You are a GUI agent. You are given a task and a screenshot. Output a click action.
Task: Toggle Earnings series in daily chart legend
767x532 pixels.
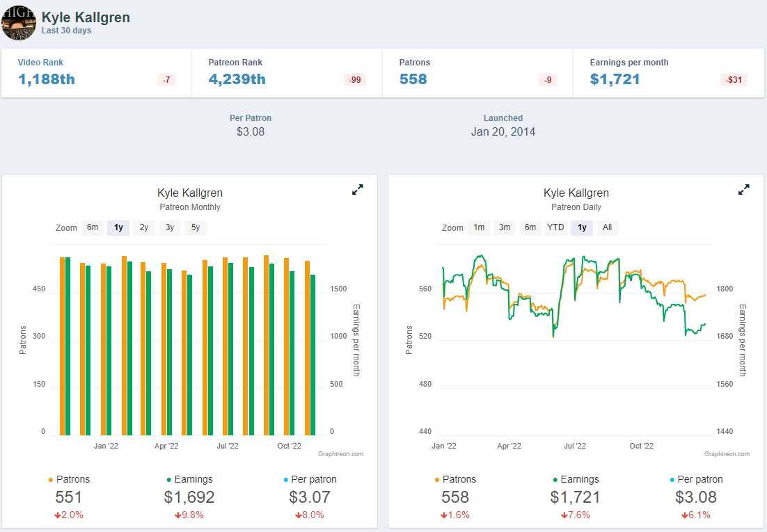tap(575, 479)
